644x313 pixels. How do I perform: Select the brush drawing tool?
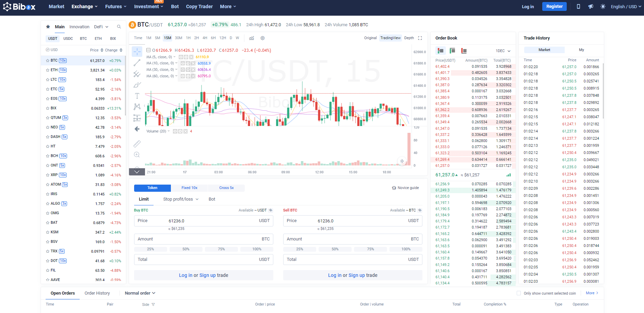(x=137, y=85)
